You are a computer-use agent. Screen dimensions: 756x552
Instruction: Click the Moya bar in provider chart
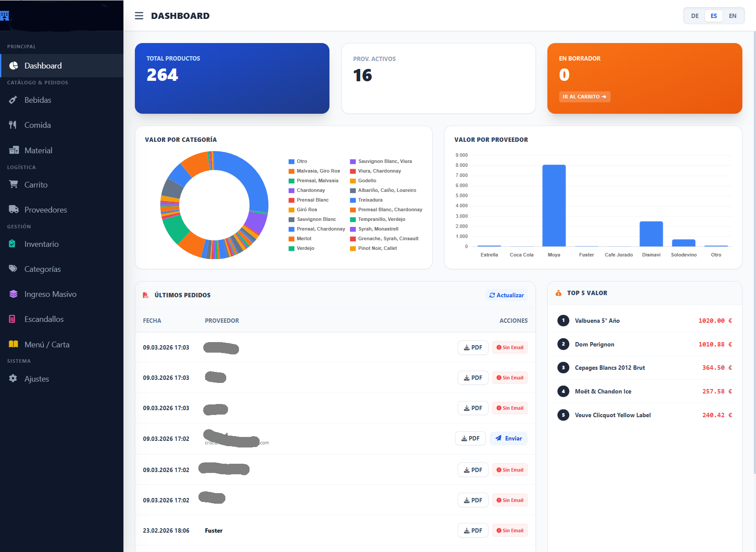[x=554, y=206]
